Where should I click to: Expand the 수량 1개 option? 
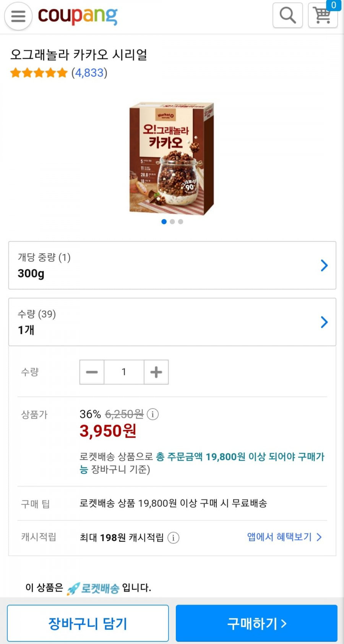[172, 322]
